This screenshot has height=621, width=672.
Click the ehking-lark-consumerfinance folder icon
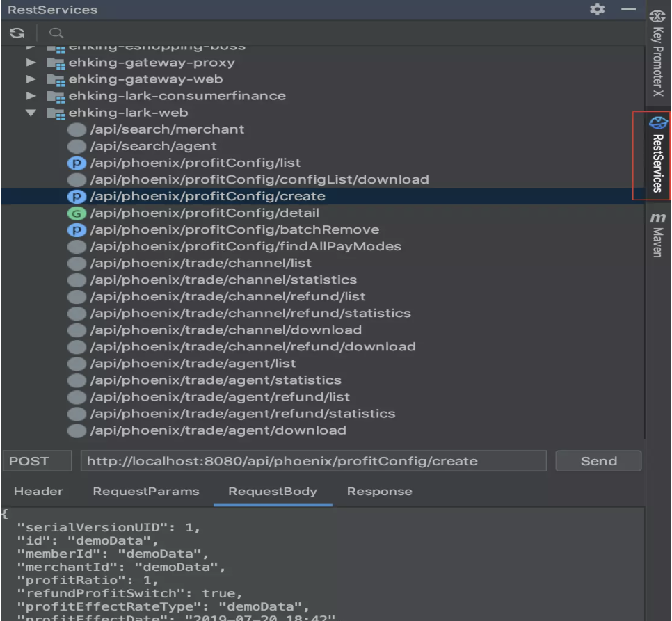[x=56, y=97]
